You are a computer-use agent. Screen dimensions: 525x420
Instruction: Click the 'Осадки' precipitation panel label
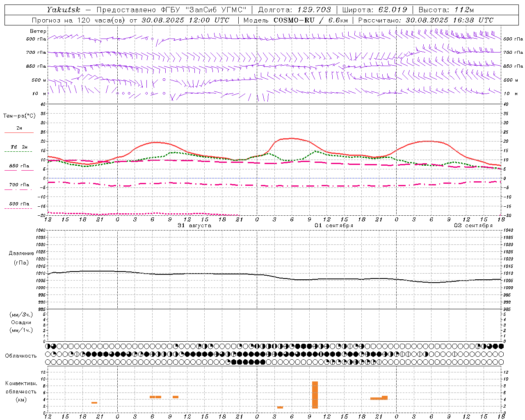tap(21, 322)
